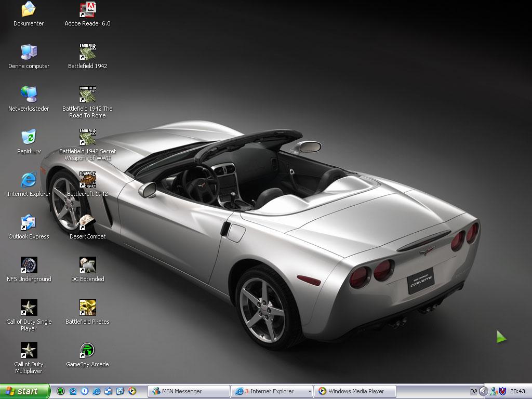Select the Denne computer desktop icon
The height and width of the screenshot is (399, 532).
[29, 52]
